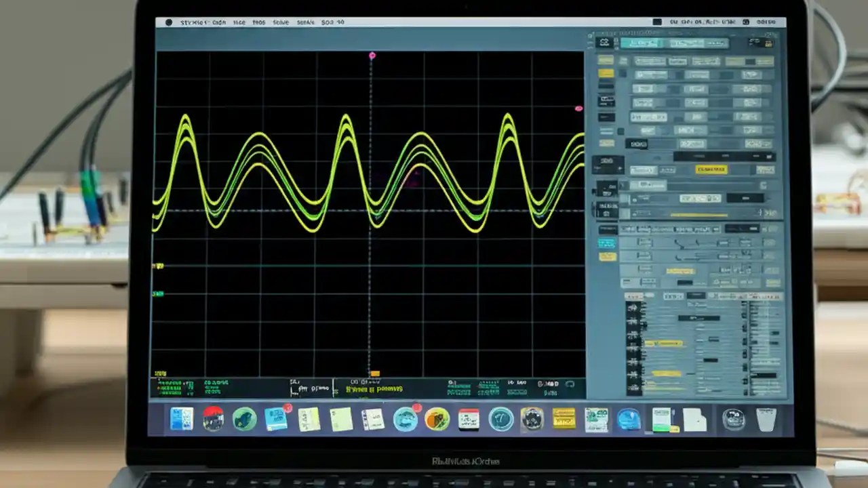868x488 pixels.
Task: Click the yellow acquisition icon on the left panel edge
Action: tap(606, 71)
